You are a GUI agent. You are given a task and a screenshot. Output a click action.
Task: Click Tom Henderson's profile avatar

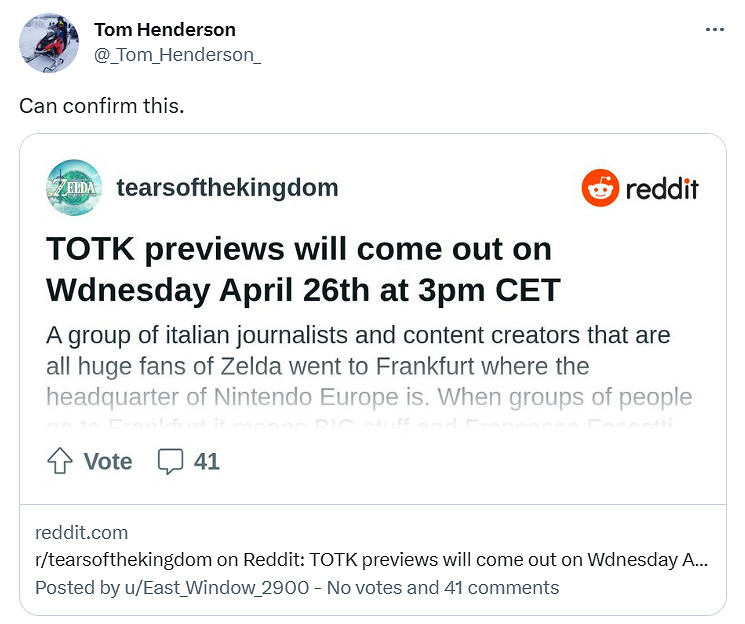tap(49, 43)
